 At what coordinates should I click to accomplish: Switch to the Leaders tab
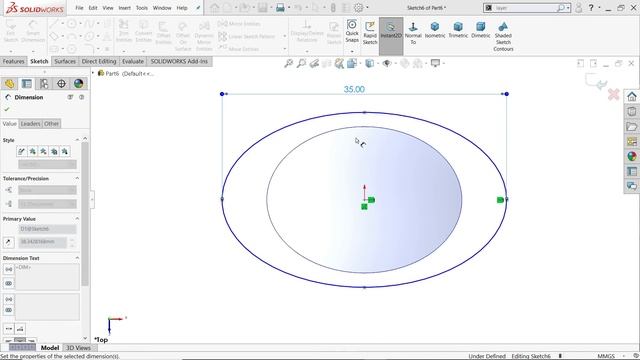tap(30, 124)
